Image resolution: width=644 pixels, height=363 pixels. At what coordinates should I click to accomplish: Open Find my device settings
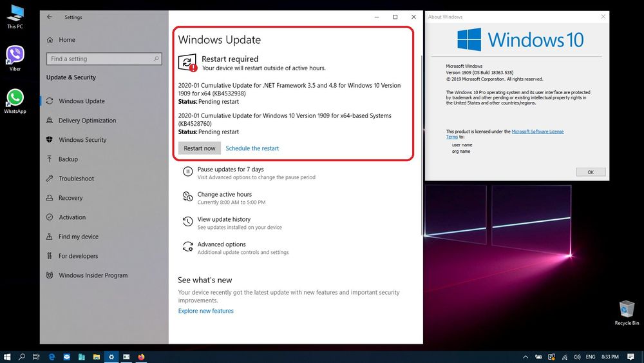(x=78, y=237)
